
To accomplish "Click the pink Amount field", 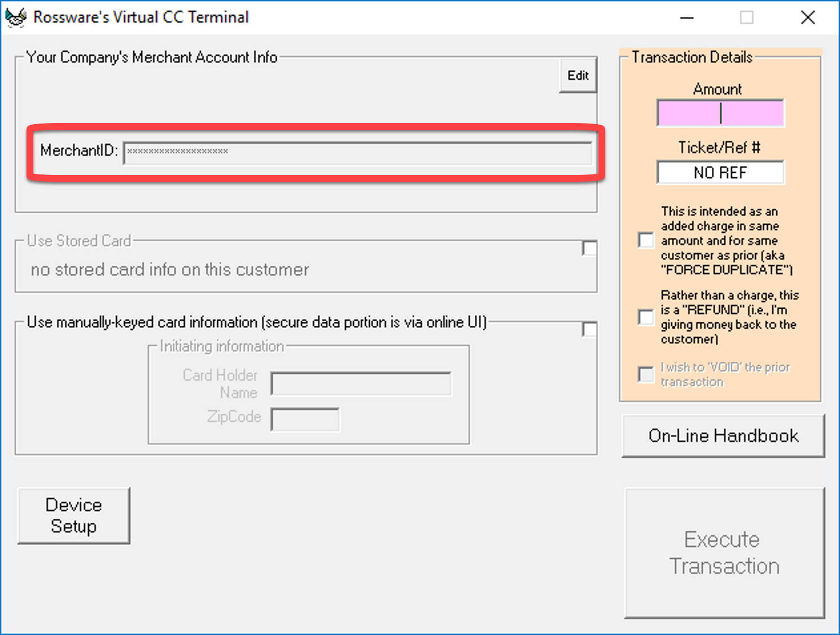I will point(720,113).
